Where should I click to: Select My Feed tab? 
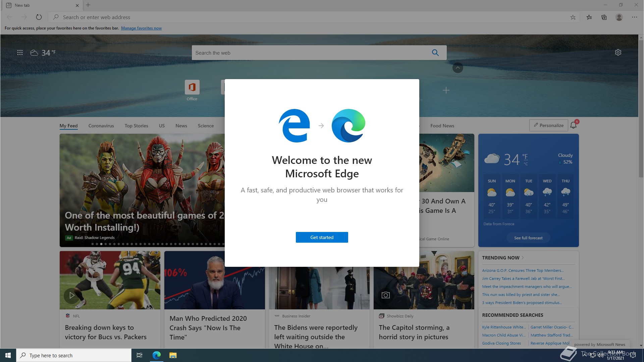[x=68, y=126]
